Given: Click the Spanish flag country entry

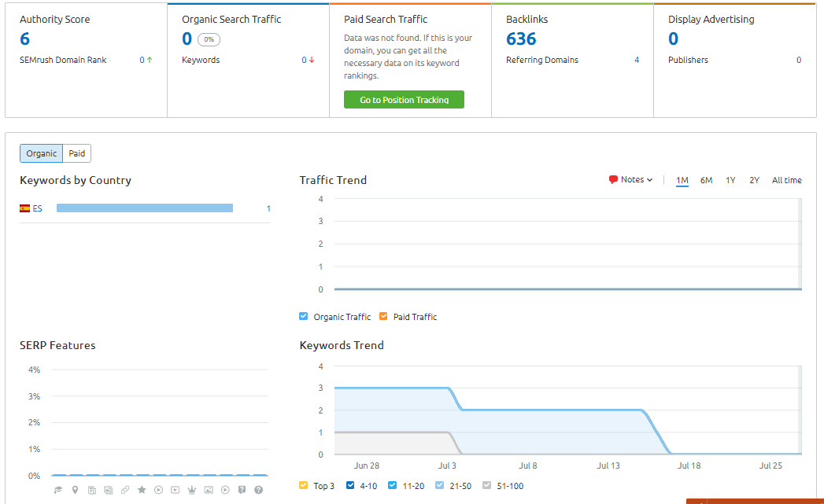Looking at the screenshot, I should coord(26,208).
